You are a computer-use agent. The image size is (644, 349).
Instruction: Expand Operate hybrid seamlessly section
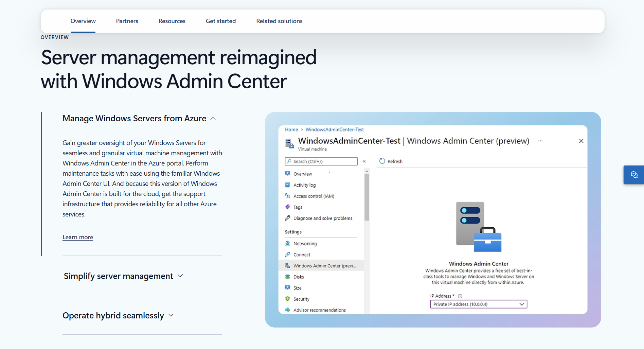(118, 315)
